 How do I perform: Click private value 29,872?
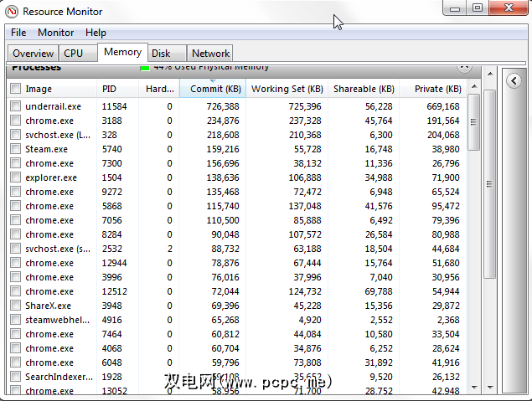tap(446, 306)
